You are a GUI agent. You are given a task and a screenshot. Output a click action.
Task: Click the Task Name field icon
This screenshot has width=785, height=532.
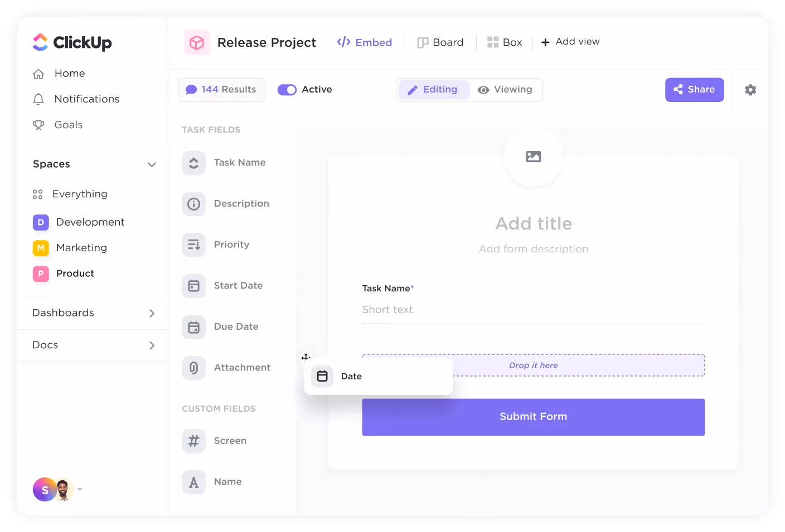coord(193,163)
